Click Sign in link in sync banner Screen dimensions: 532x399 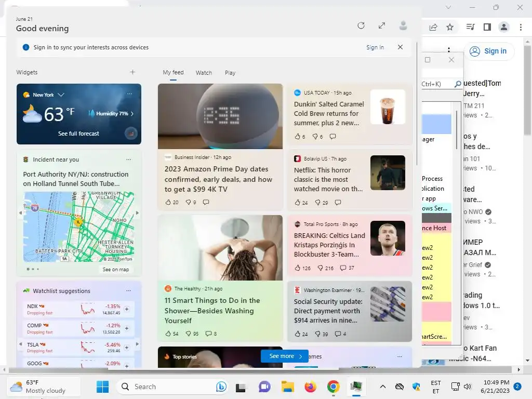click(x=375, y=47)
